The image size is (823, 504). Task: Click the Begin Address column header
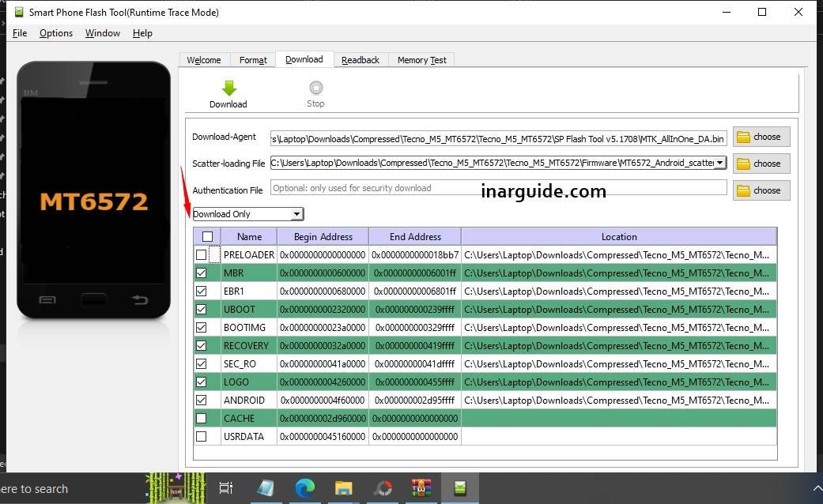coord(323,236)
